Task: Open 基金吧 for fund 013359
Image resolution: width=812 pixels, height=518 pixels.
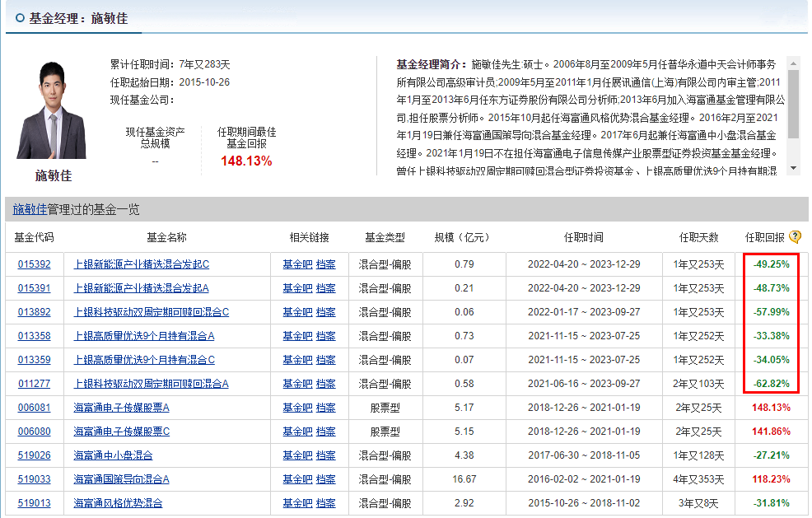Action: pyautogui.click(x=298, y=360)
